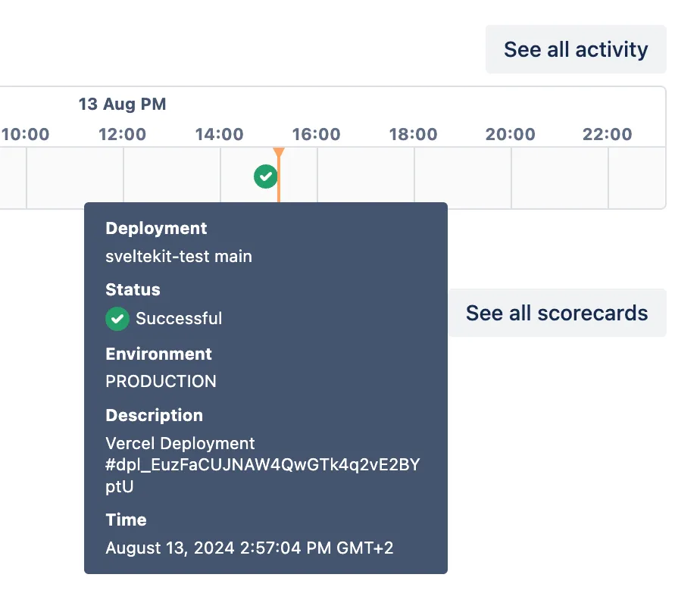
Task: Click the 13 Aug PM date header
Action: [122, 105]
